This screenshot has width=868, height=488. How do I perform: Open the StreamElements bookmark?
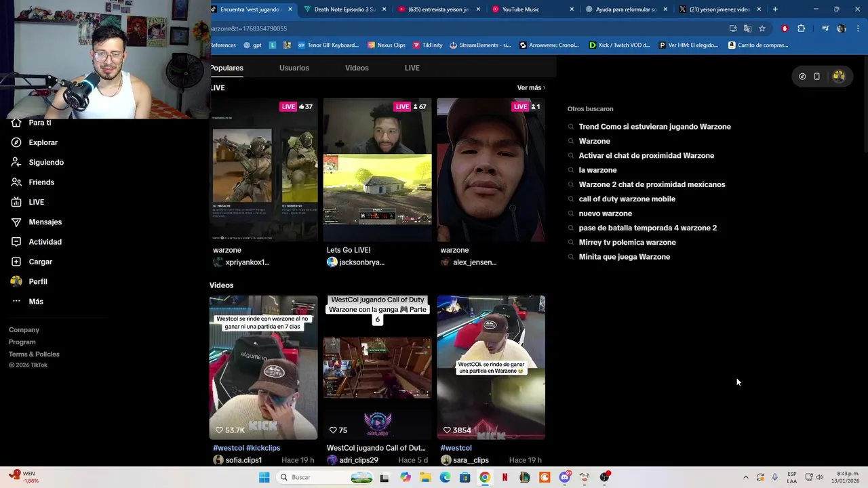(480, 45)
